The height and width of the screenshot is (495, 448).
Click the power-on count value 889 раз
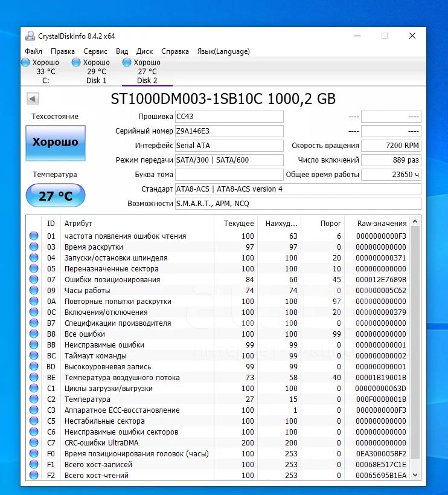(x=391, y=160)
